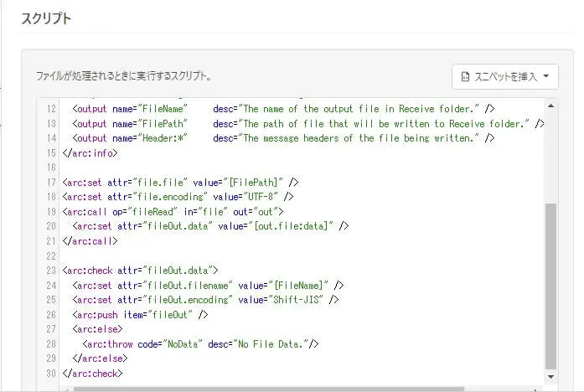Click the line number 22 in gutter
This screenshot has width=584, height=392.
coord(51,256)
